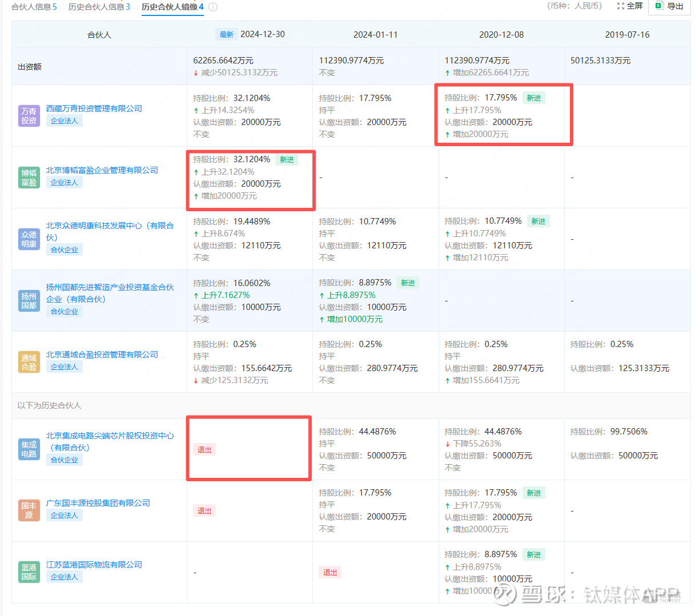Click 新进 badge in 扬州国都 row
The width and height of the screenshot is (699, 616).
click(x=408, y=283)
